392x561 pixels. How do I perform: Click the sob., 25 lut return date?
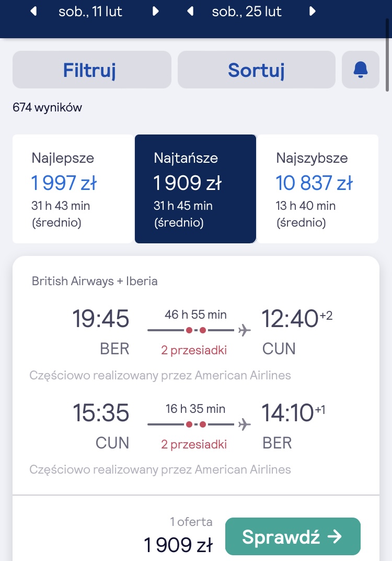pyautogui.click(x=247, y=12)
